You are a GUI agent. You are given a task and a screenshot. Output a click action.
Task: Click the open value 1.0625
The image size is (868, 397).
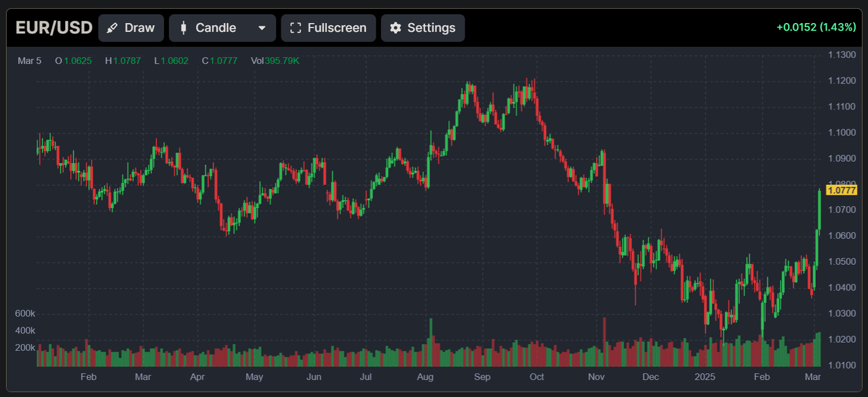click(77, 61)
